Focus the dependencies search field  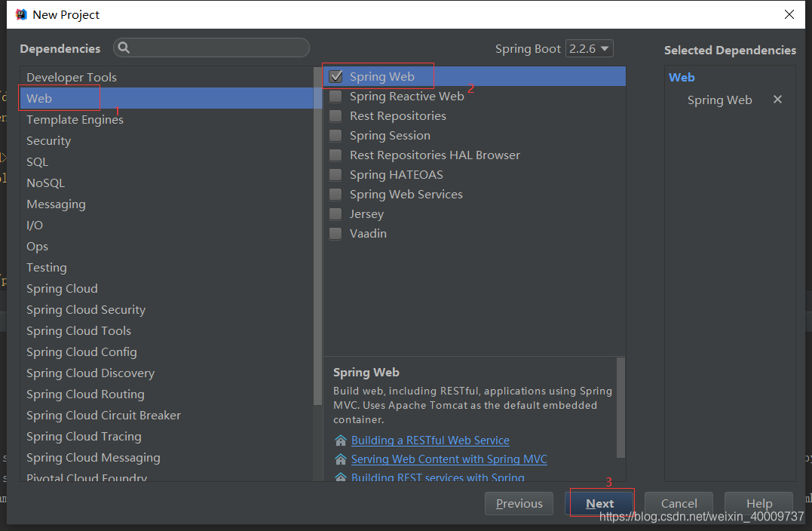tap(211, 48)
